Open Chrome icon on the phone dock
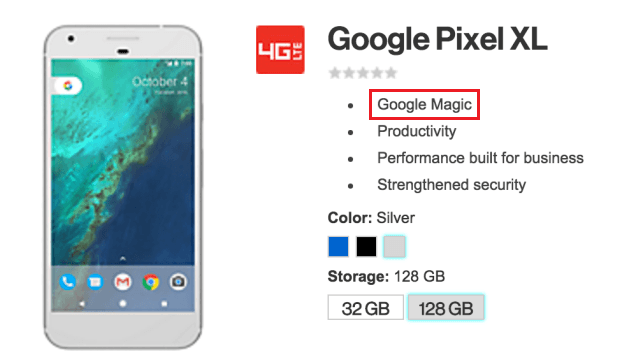 pyautogui.click(x=150, y=281)
